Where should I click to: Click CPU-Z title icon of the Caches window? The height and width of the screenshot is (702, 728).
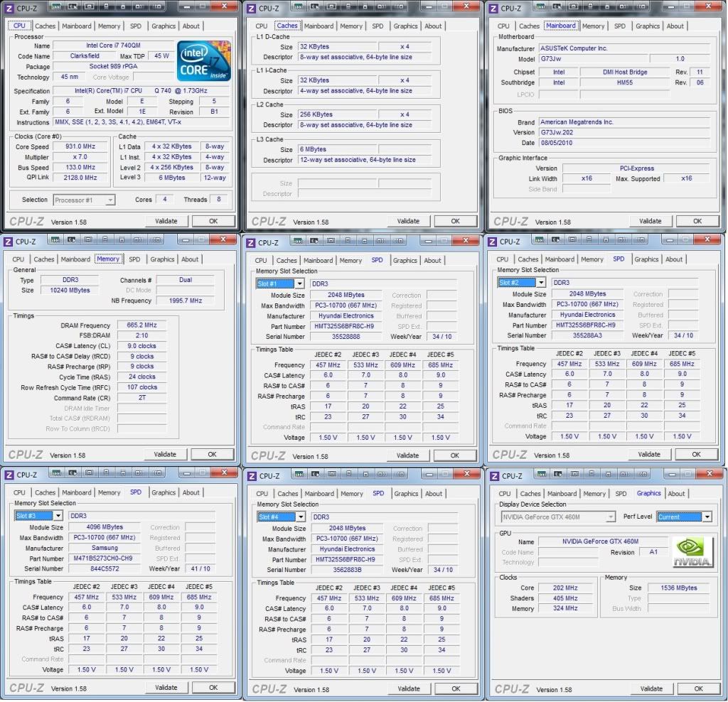251,9
